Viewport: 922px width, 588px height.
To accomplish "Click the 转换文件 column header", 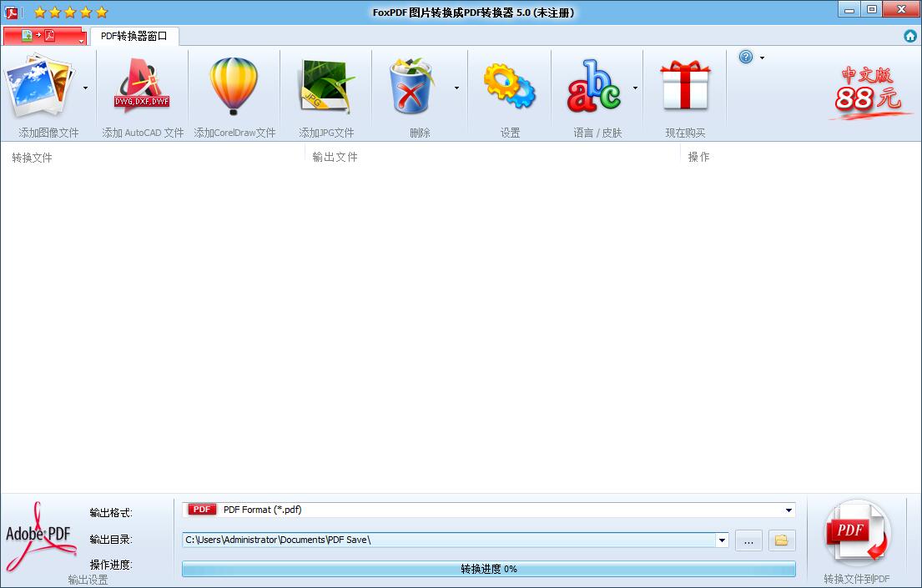I will [32, 158].
